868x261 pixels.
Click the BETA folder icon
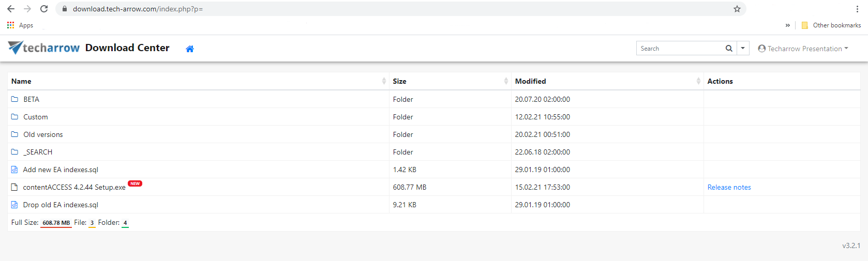click(14, 99)
